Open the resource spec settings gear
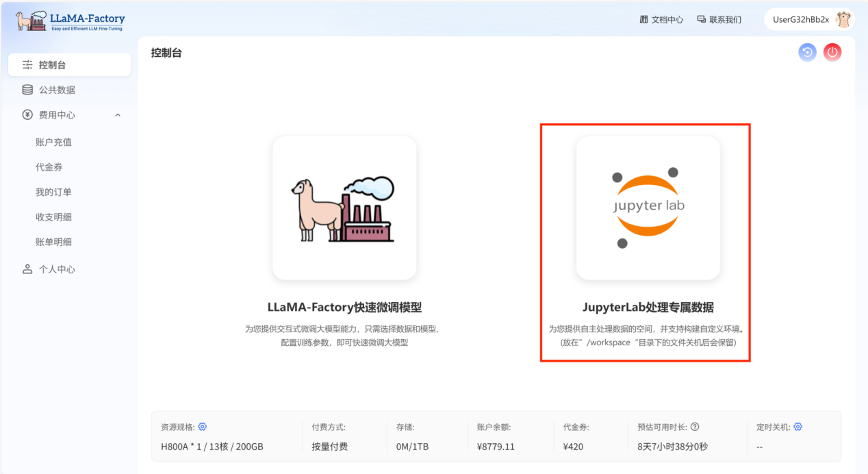Viewport: 868px width, 474px height. pyautogui.click(x=202, y=427)
